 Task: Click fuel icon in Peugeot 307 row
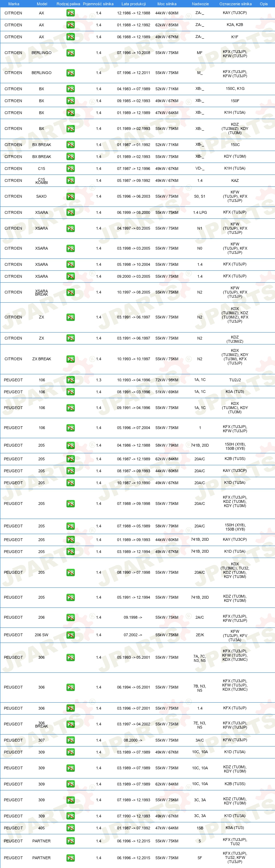[x=70, y=741]
